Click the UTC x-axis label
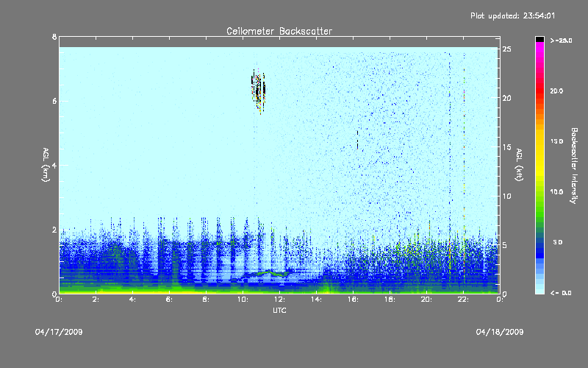This screenshot has width=588, height=368. [279, 310]
